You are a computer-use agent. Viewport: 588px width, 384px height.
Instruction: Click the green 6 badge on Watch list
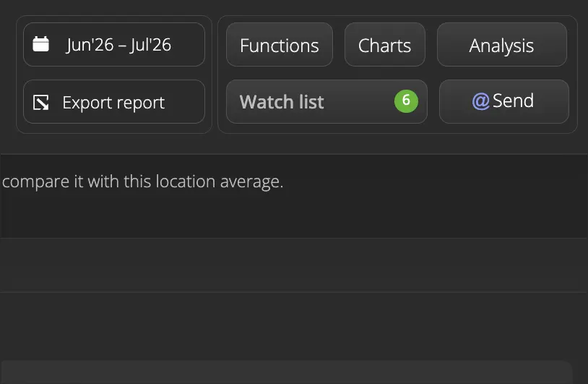pyautogui.click(x=406, y=101)
